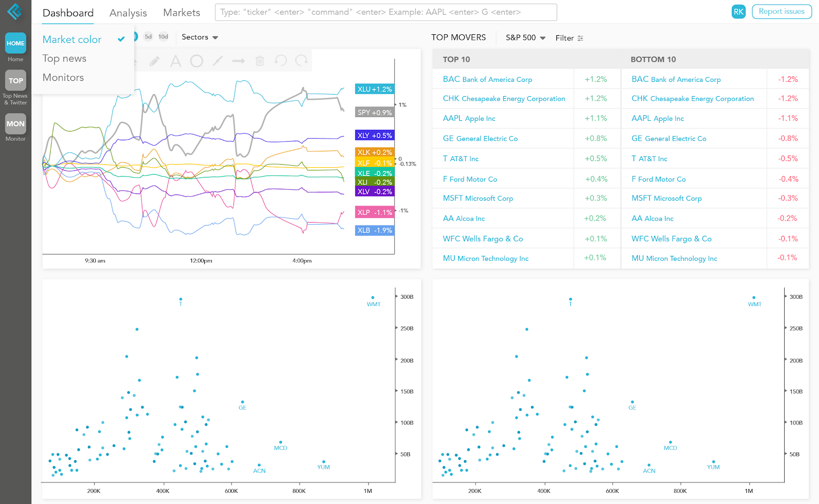Click the XLK +0.2% legend tag

pyautogui.click(x=375, y=152)
